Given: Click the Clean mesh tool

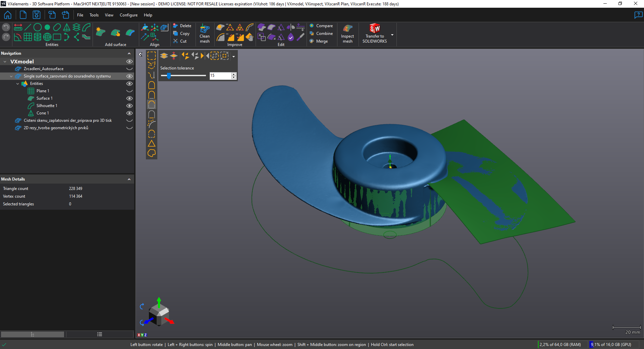Looking at the screenshot, I should (205, 34).
